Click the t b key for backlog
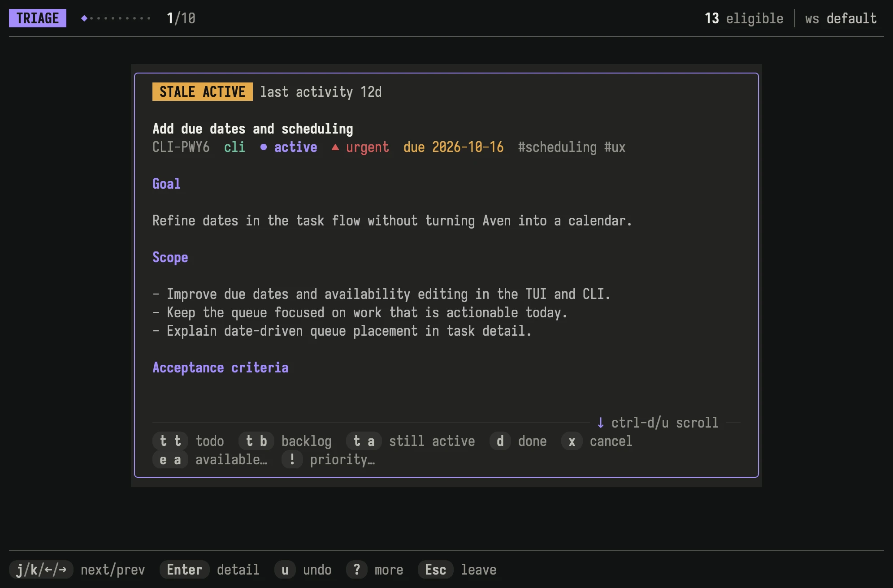893x588 pixels. (x=256, y=441)
